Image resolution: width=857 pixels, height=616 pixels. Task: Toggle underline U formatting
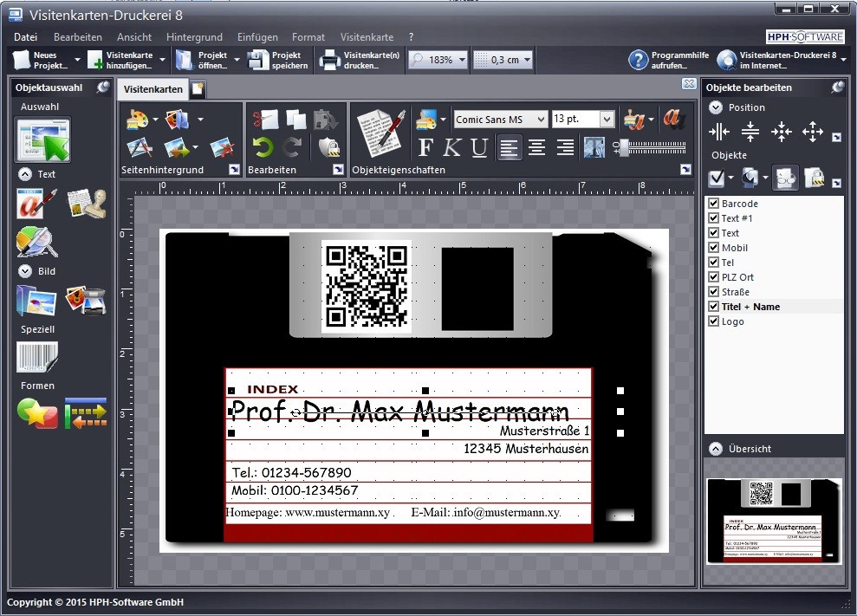479,147
